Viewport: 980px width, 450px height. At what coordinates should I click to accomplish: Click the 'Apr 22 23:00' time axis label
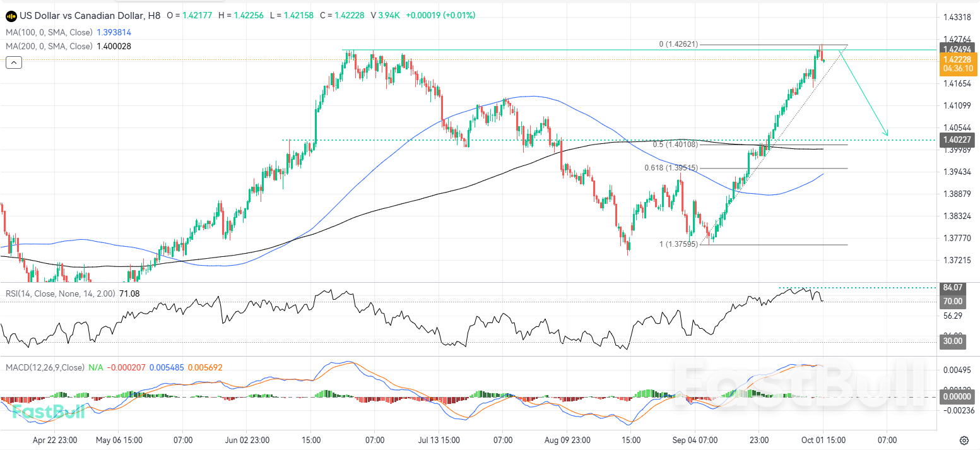(x=55, y=440)
